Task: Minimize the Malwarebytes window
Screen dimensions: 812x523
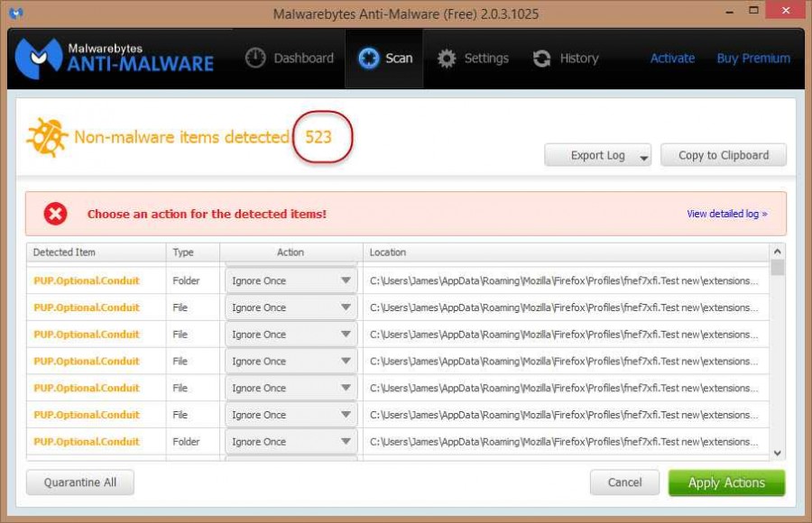Action: coord(730,12)
